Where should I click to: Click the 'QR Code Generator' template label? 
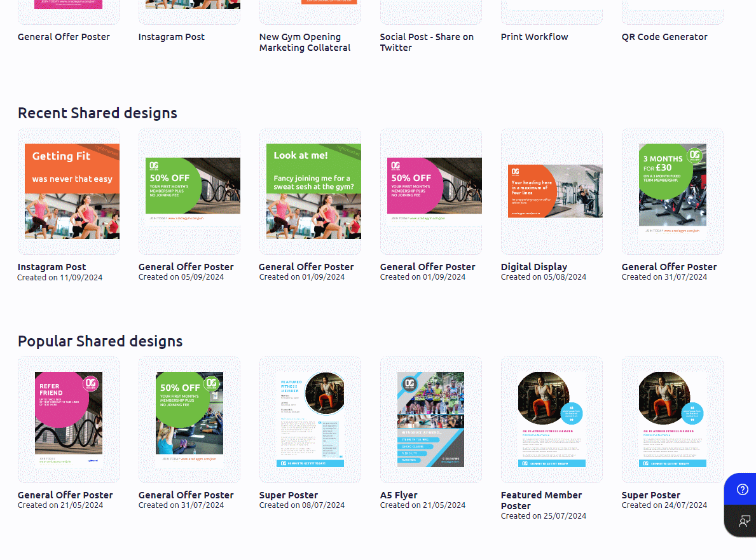tap(664, 37)
